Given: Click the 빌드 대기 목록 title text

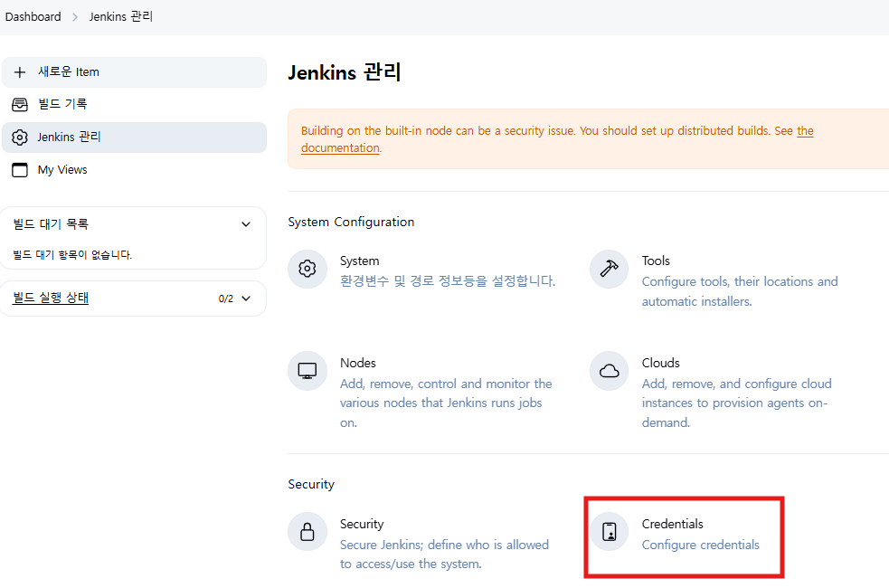Looking at the screenshot, I should (51, 224).
